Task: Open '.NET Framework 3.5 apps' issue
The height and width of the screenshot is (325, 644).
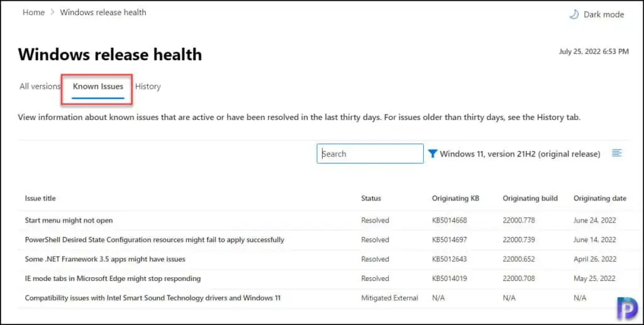Action: click(105, 260)
